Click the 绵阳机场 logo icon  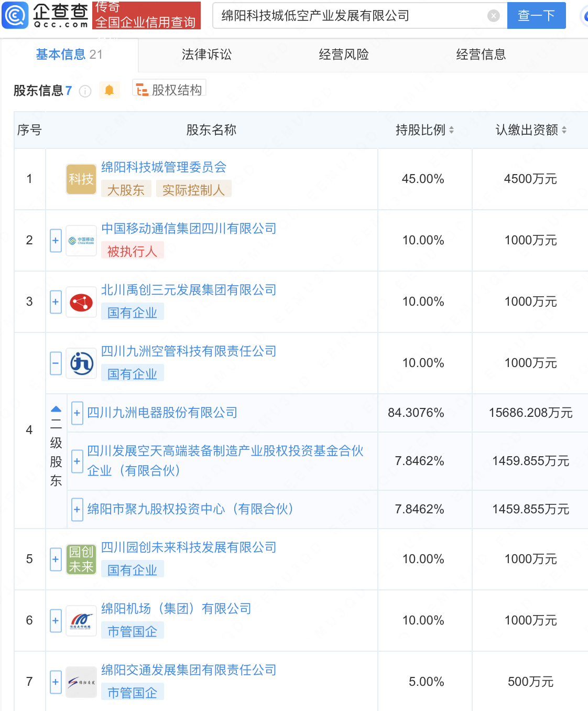[81, 621]
